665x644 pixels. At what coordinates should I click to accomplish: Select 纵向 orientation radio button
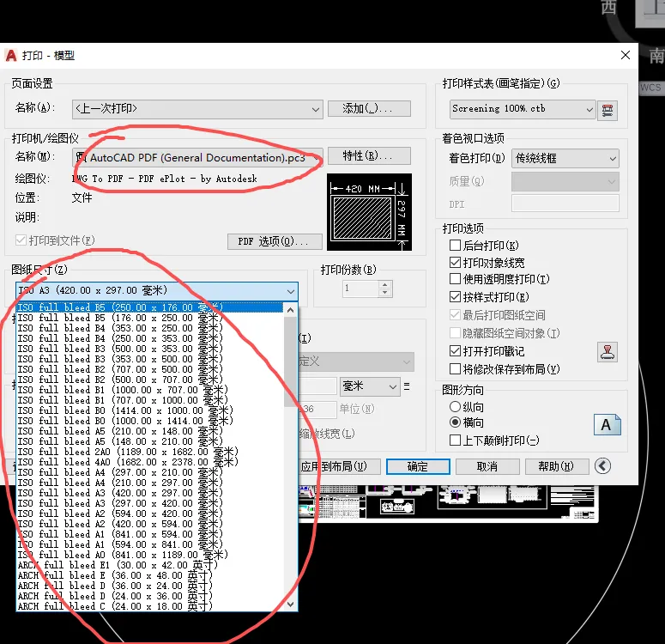455,407
